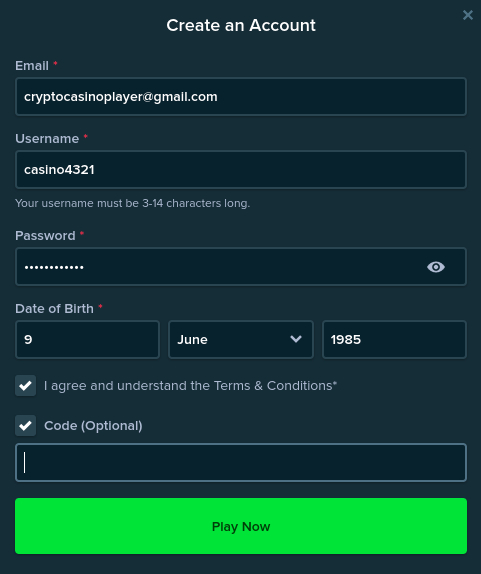This screenshot has height=574, width=481.
Task: Uncheck the Terms & Conditions checkbox
Action: [26, 385]
